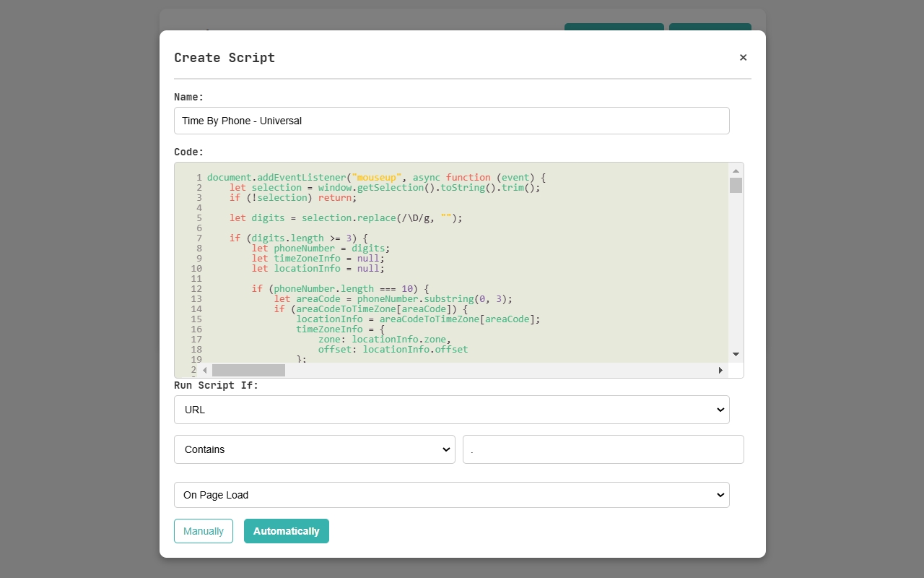Click the horizontal scrollbar left arrow
924x578 pixels.
(x=204, y=369)
